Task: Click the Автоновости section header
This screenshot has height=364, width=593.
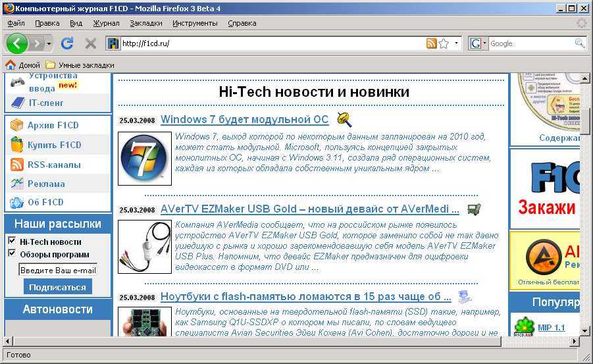Action: [58, 309]
